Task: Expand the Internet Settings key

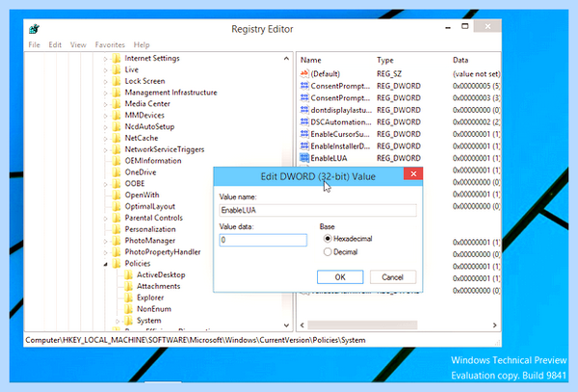Action: pos(105,59)
